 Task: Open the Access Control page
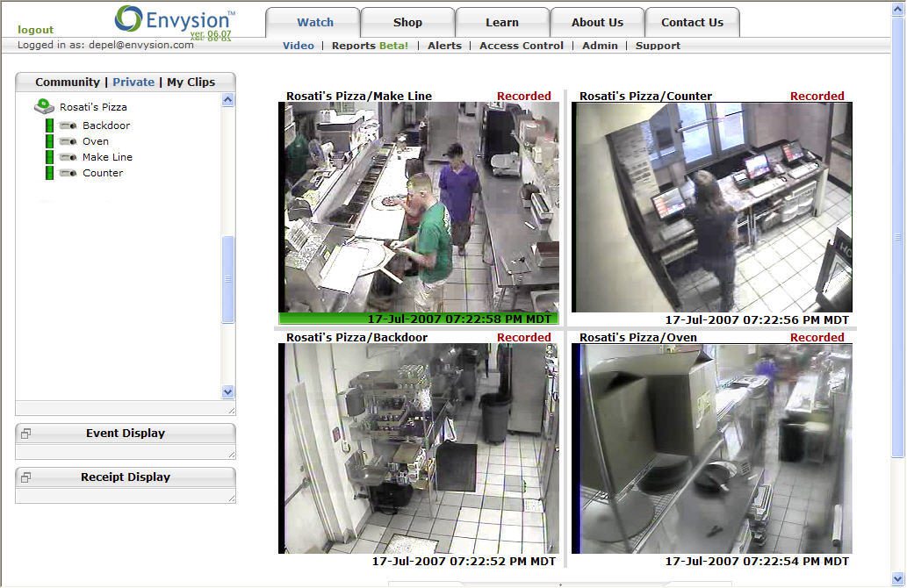[522, 46]
